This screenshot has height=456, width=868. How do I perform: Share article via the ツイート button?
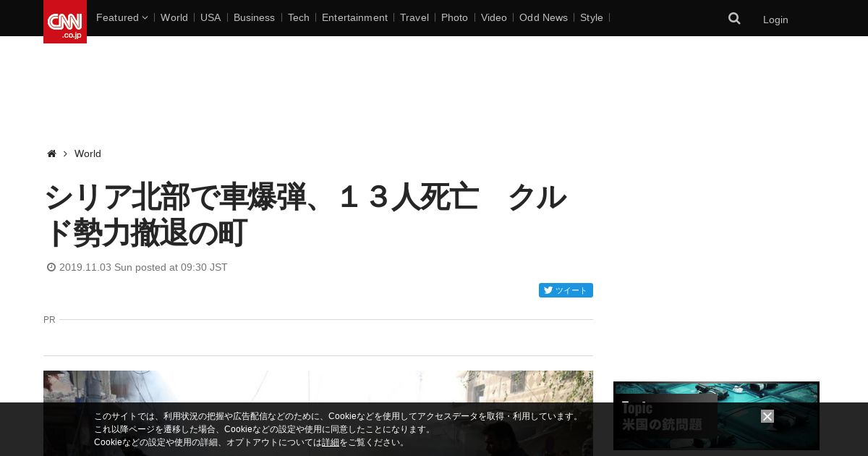click(566, 290)
